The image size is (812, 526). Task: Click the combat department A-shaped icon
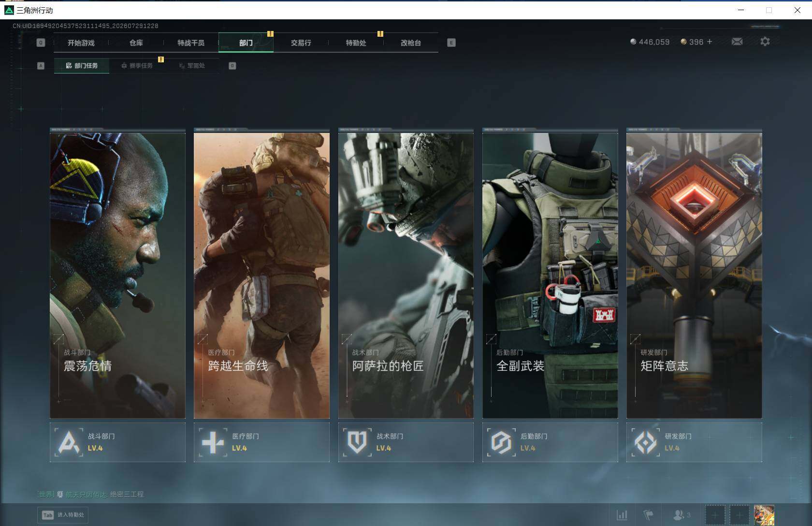(x=69, y=442)
